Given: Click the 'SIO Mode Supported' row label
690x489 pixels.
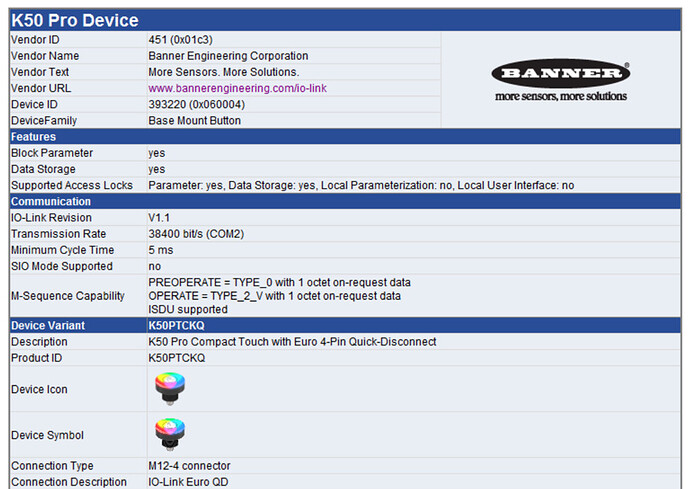Looking at the screenshot, I should point(62,266).
